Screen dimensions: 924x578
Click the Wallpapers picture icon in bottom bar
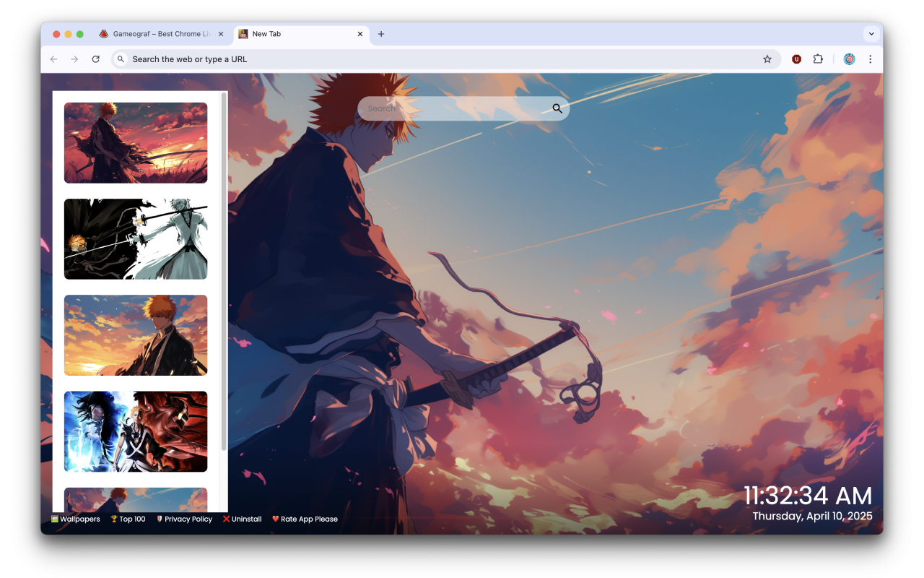tap(55, 519)
